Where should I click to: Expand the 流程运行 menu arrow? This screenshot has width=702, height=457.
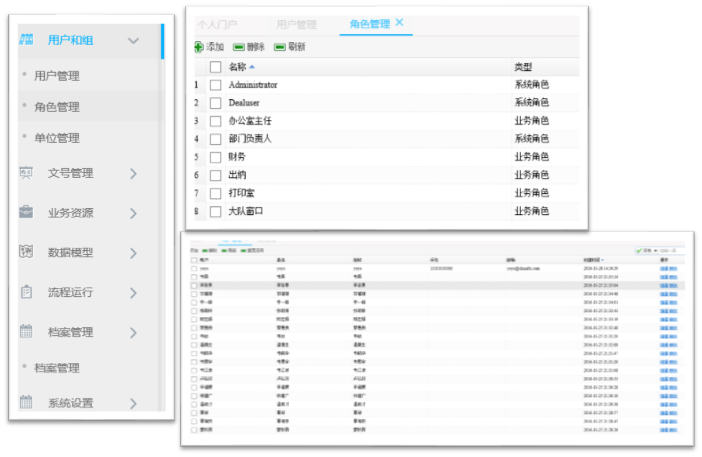click(x=133, y=293)
